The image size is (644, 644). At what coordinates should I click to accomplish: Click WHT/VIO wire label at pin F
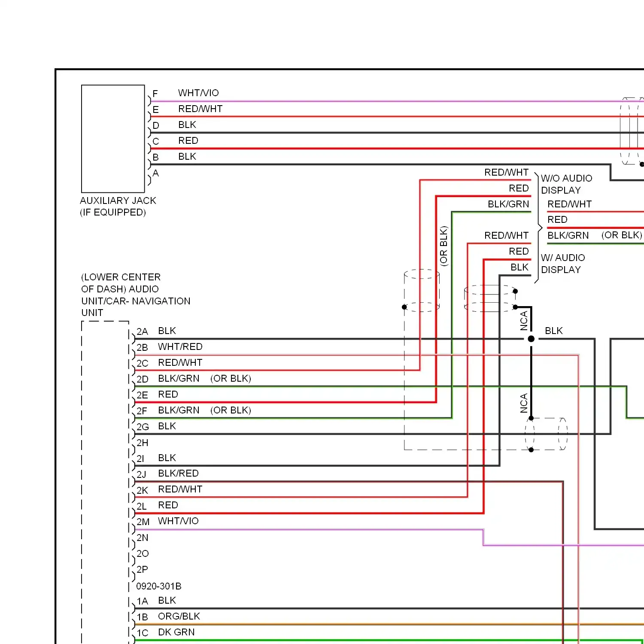198,93
